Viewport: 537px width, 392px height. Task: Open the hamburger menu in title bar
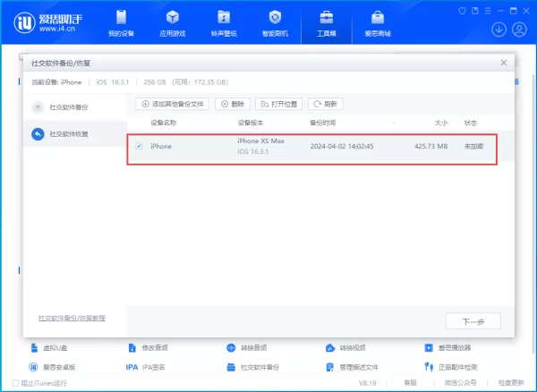click(x=488, y=11)
